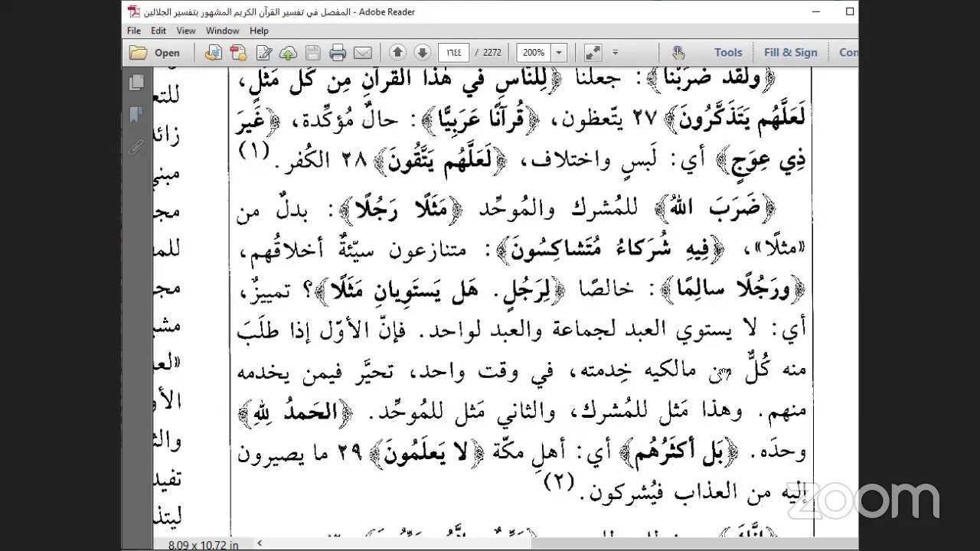This screenshot has height=551, width=980.
Task: Open the Fill & Sign pane
Action: point(791,53)
